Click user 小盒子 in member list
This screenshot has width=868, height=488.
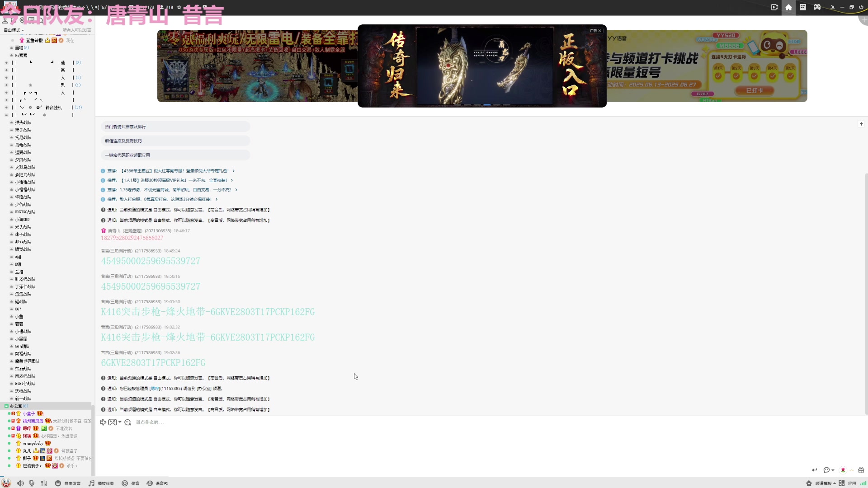point(28,413)
